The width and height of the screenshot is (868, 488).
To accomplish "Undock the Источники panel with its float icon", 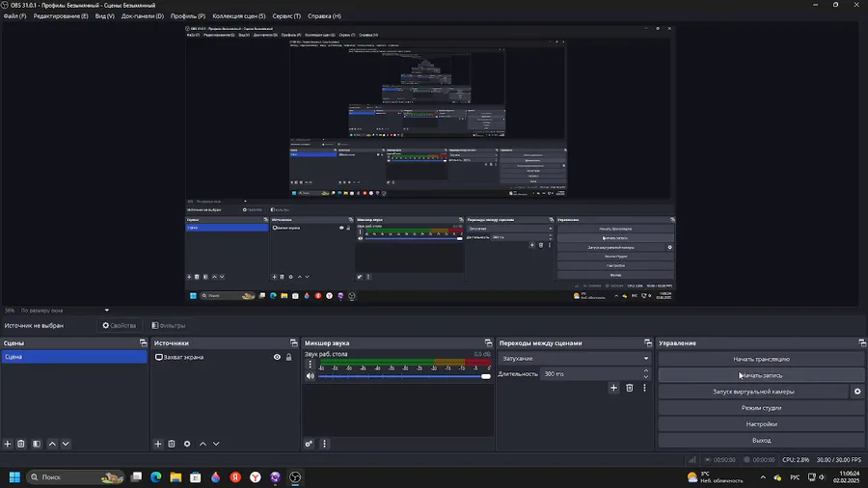I will pyautogui.click(x=293, y=343).
